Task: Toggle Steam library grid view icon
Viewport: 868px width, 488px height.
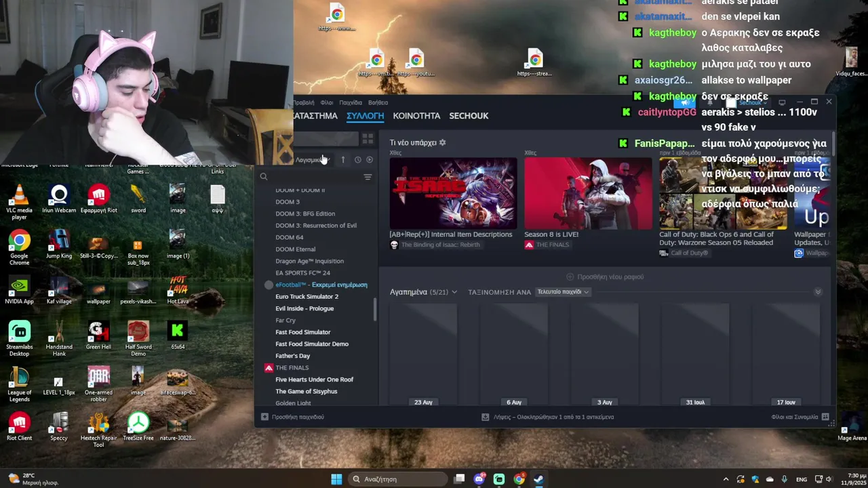Action: tap(368, 139)
